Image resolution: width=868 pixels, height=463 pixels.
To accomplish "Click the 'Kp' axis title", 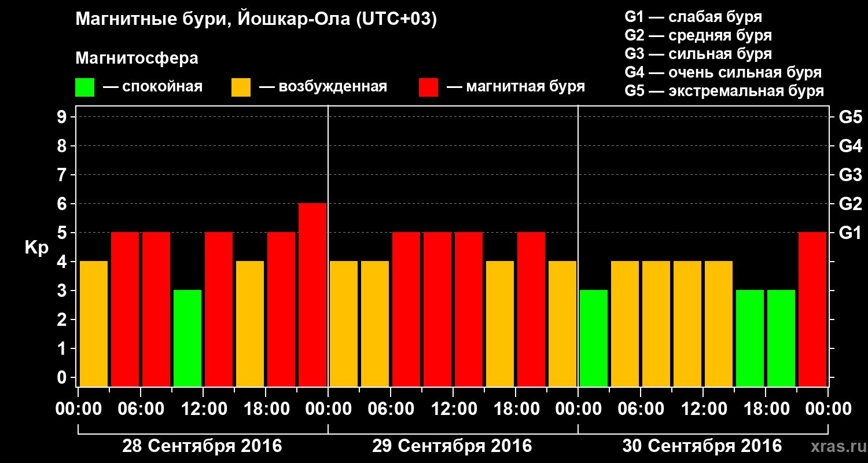I will coord(36,248).
